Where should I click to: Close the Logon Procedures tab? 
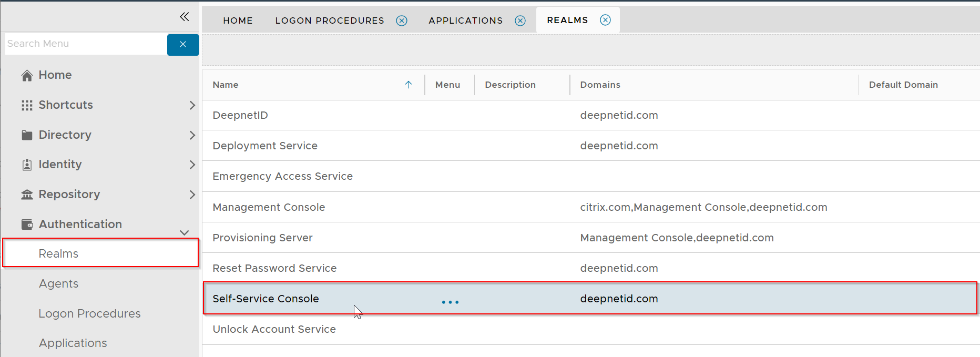click(x=402, y=21)
